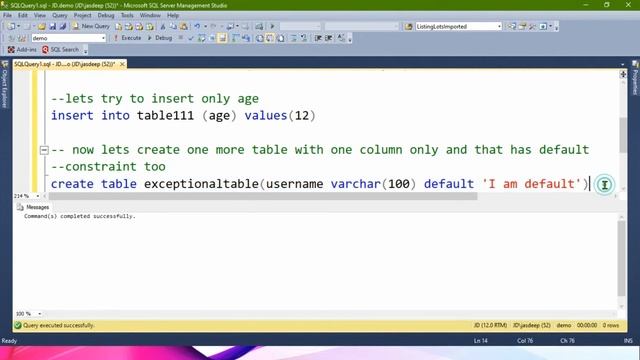Viewport: 640px width, 360px height.
Task: Click the Database Engine Query icon
Action: (118, 26)
